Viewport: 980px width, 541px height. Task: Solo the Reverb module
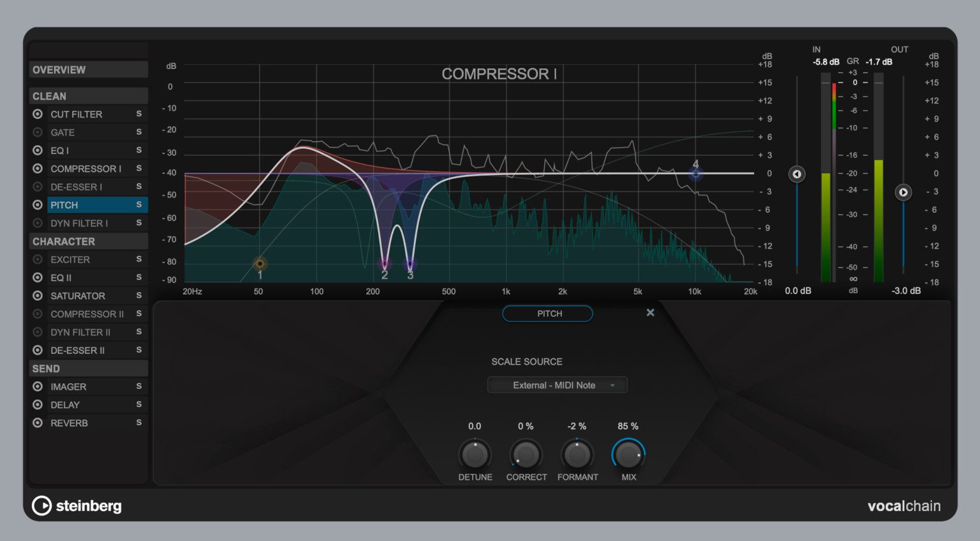139,423
